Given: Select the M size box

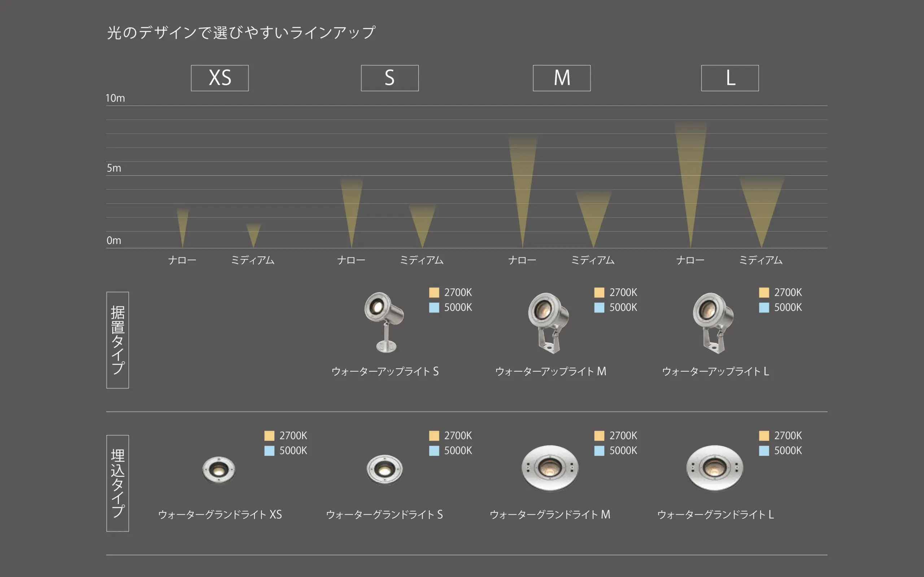Looking at the screenshot, I should point(561,78).
